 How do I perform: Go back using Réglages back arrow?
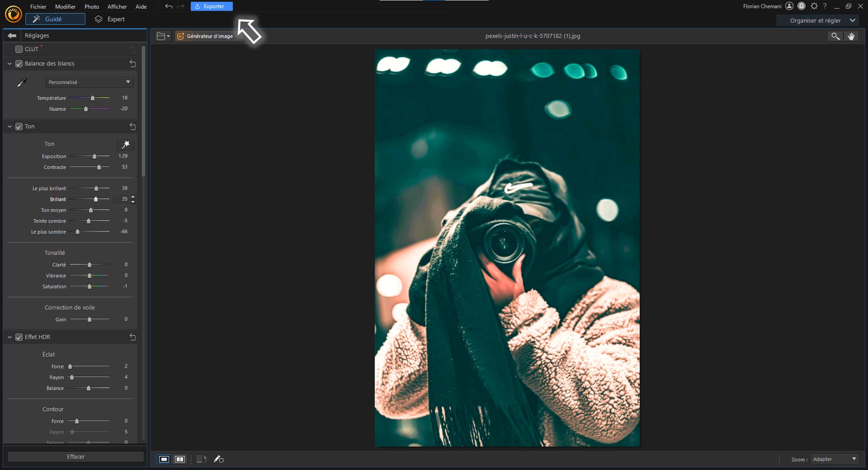(x=12, y=36)
